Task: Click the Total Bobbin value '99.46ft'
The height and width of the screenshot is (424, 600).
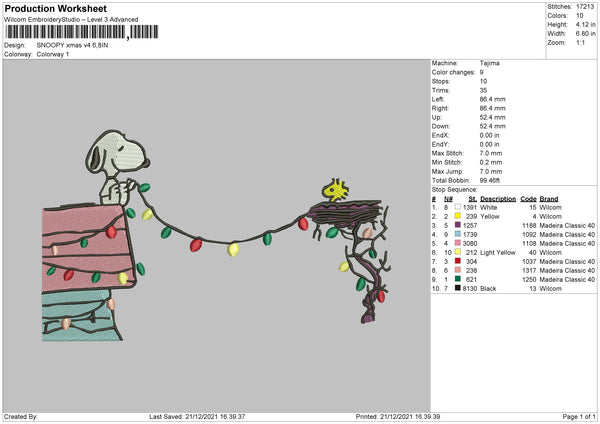Action: (490, 181)
